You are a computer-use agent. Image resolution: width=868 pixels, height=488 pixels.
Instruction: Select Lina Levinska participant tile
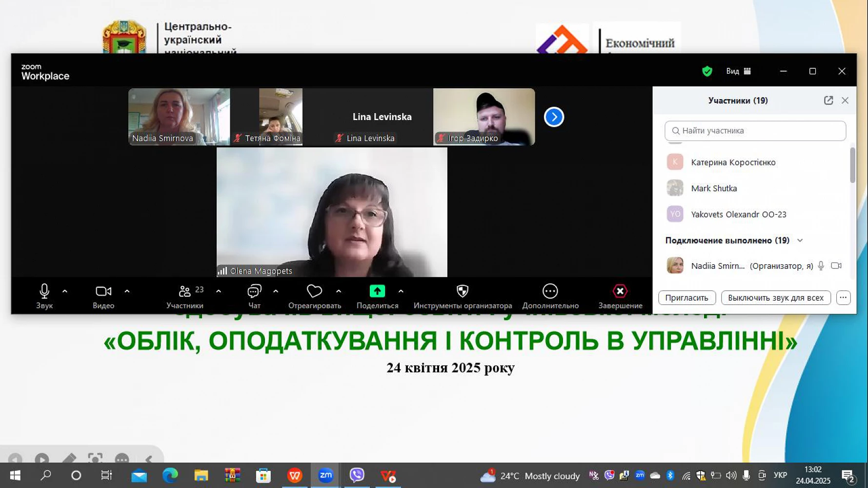tap(382, 117)
